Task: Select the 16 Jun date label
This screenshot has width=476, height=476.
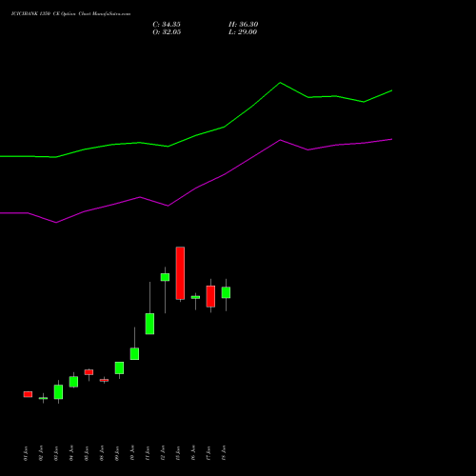Action: tap(193, 453)
